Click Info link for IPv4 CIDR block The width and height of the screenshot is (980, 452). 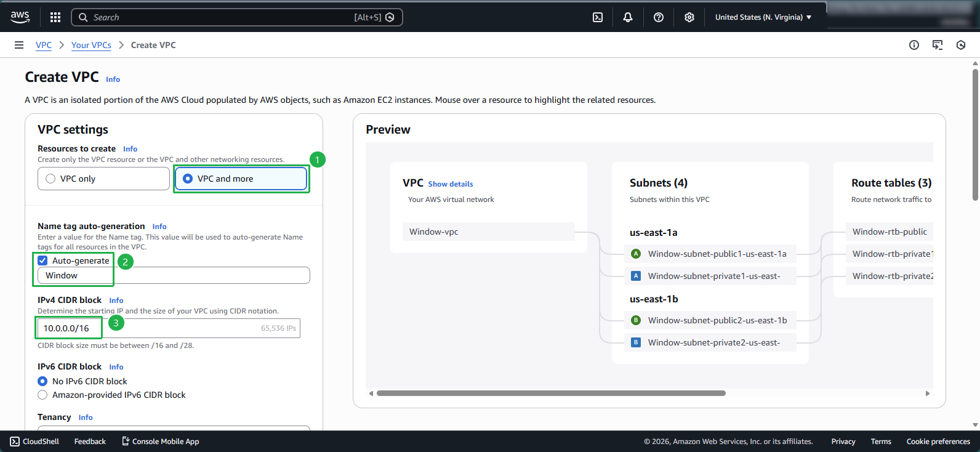(x=116, y=301)
